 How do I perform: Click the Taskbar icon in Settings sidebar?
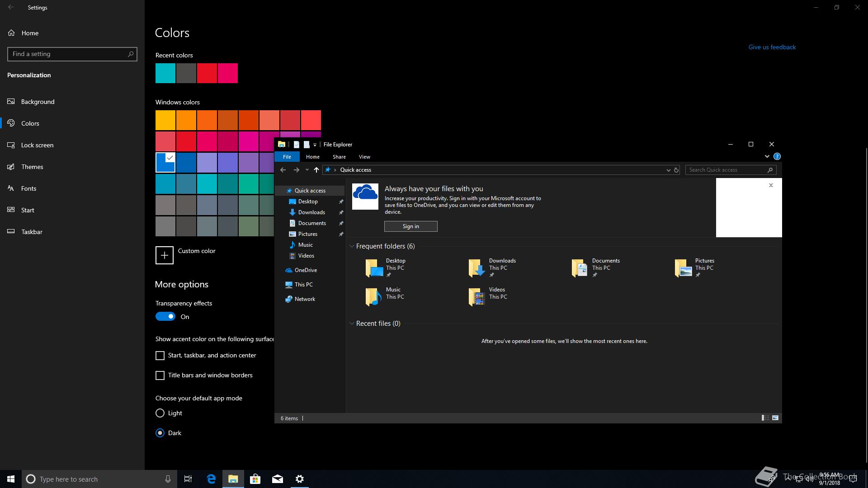coord(11,232)
